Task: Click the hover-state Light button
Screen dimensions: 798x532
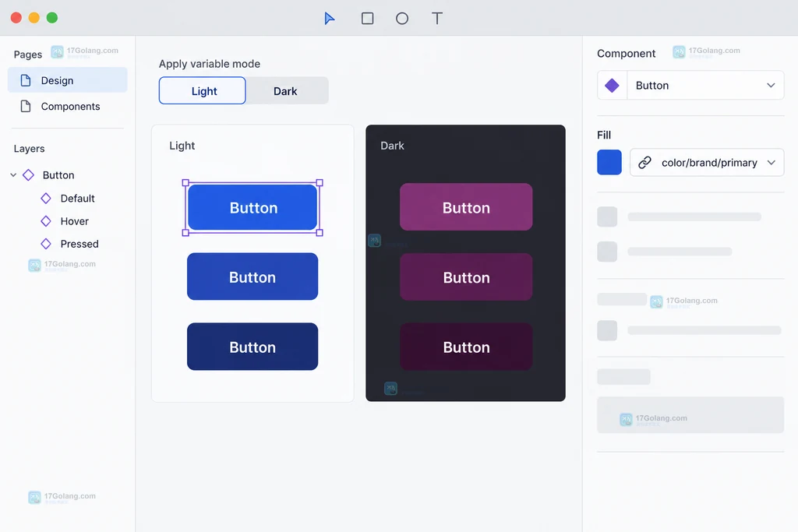Action: pyautogui.click(x=252, y=277)
